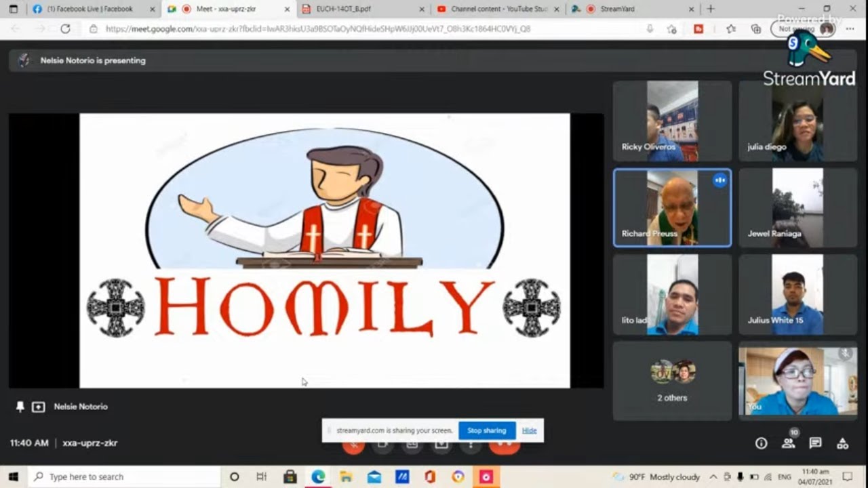Open the red browser extension icon
868x488 pixels.
(698, 28)
